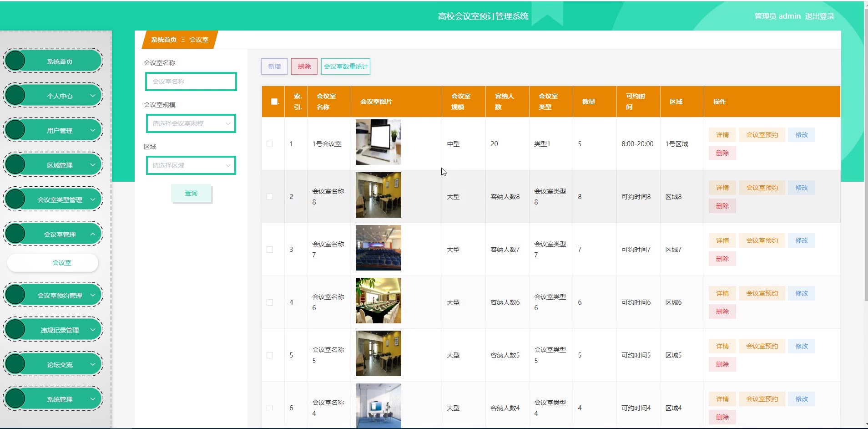Click the round icon on 区域管理 item
This screenshot has height=429, width=868.
(x=15, y=164)
